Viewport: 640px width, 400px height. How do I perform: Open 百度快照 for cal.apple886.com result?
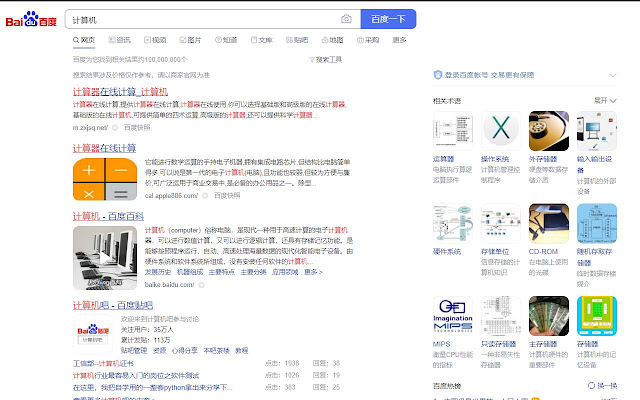coord(227,196)
